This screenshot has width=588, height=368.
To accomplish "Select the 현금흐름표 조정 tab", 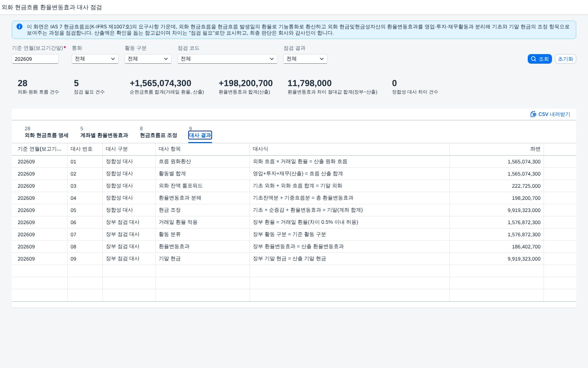I will pos(158,135).
